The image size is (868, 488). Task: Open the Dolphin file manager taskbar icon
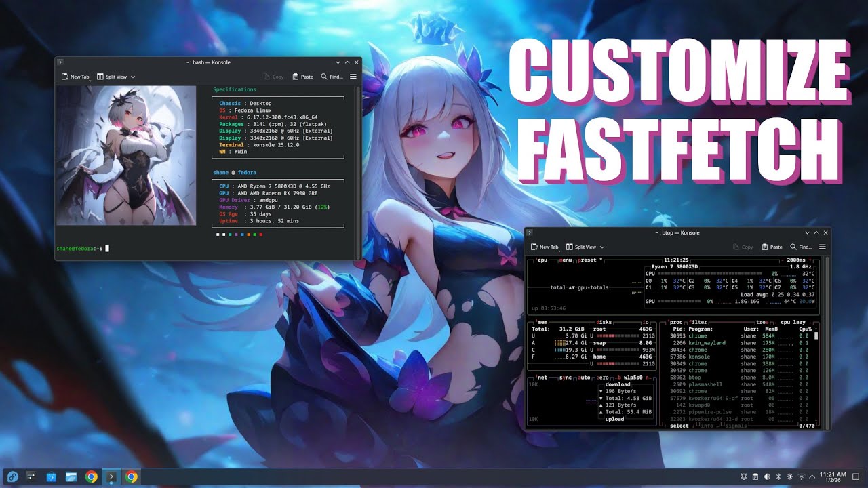71,477
